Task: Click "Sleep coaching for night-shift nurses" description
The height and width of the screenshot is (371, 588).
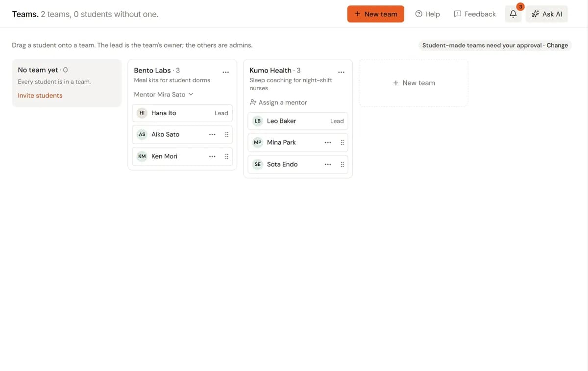Action: 291,84
